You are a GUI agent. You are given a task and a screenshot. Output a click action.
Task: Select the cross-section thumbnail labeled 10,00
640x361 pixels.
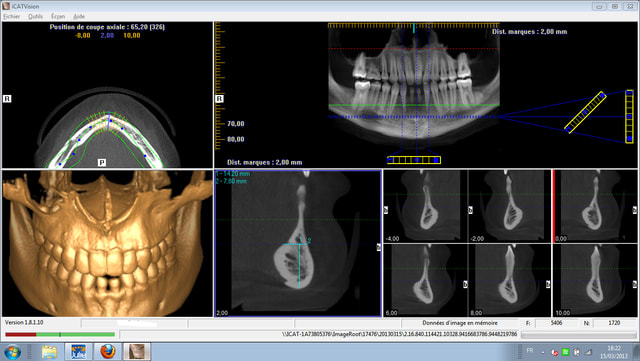click(594, 280)
